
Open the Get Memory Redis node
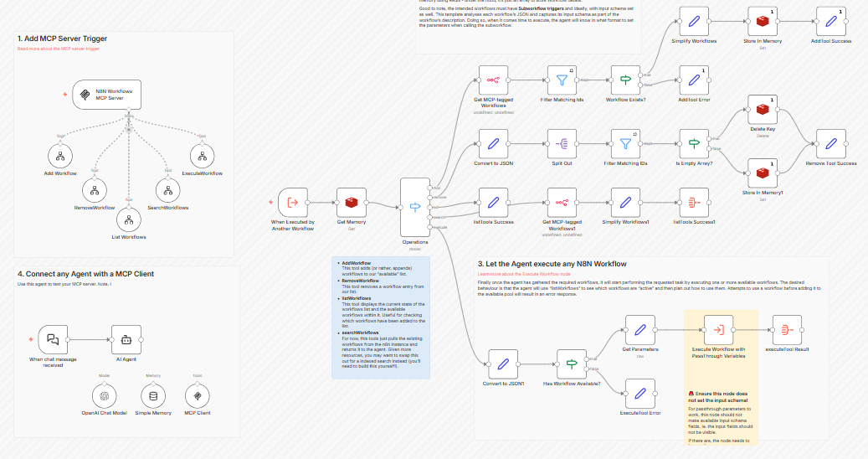[352, 203]
